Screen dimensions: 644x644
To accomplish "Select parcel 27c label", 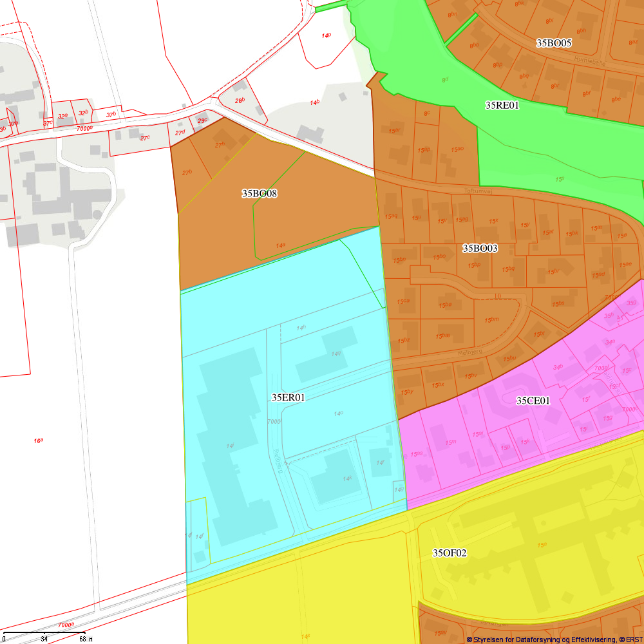I will 145,137.
